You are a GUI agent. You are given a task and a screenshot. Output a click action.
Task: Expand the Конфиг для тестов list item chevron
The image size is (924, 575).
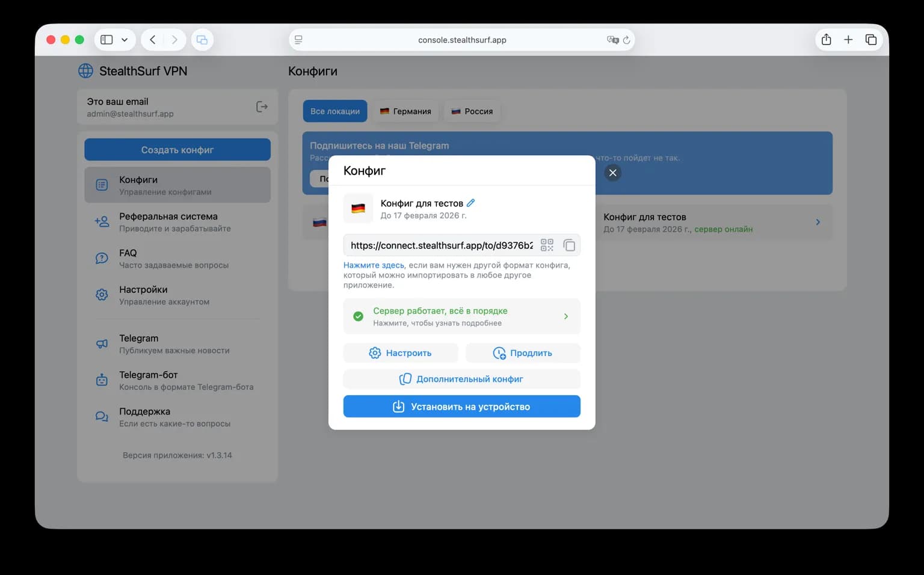[x=818, y=222]
